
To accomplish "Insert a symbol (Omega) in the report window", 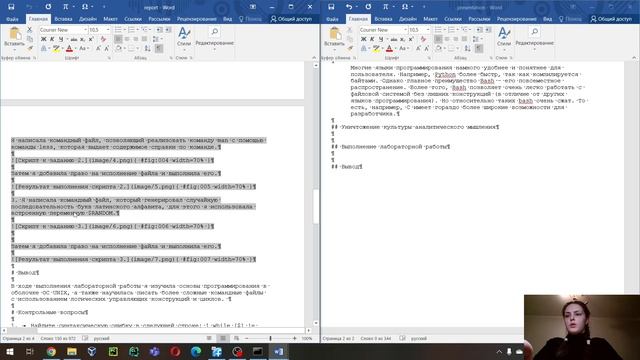I will point(84,7).
